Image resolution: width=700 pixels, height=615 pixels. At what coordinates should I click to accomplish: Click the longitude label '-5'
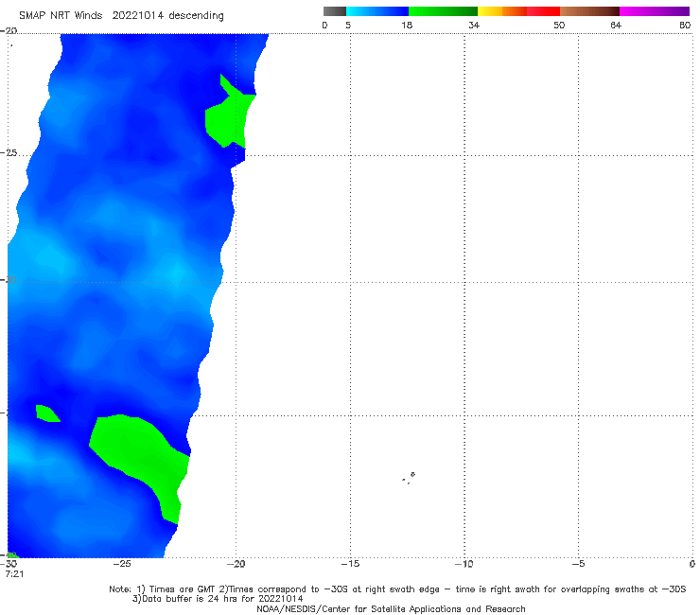pyautogui.click(x=578, y=564)
